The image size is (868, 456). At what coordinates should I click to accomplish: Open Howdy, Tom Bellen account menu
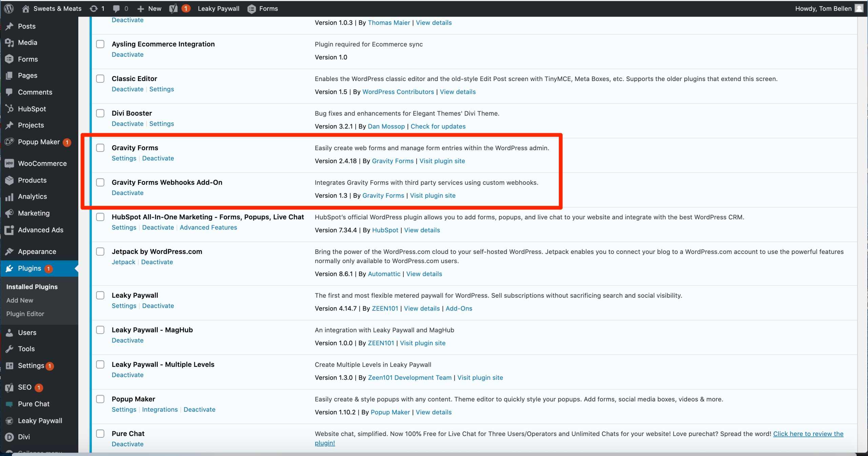pos(829,8)
